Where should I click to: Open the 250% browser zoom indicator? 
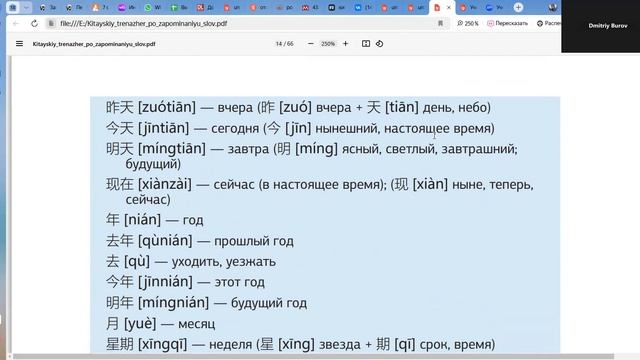(x=468, y=24)
